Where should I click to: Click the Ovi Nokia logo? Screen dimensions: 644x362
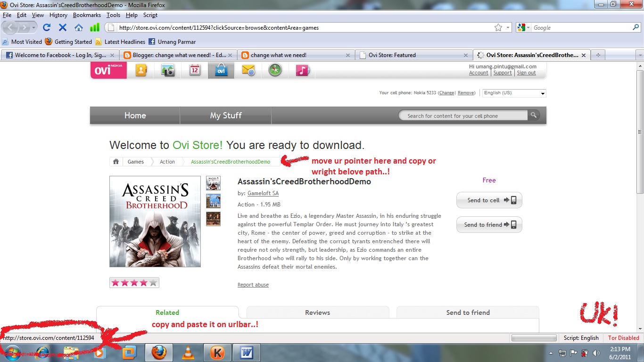[x=108, y=71]
